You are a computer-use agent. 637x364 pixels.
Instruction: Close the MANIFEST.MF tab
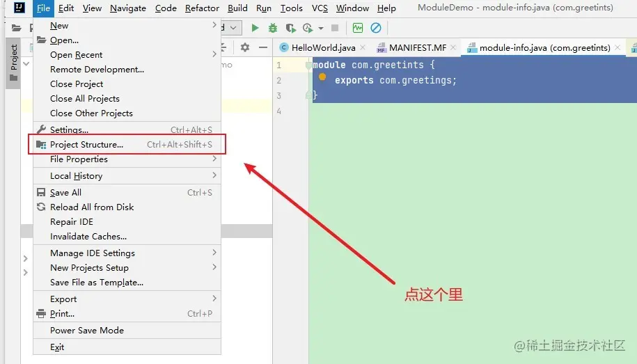click(x=453, y=47)
